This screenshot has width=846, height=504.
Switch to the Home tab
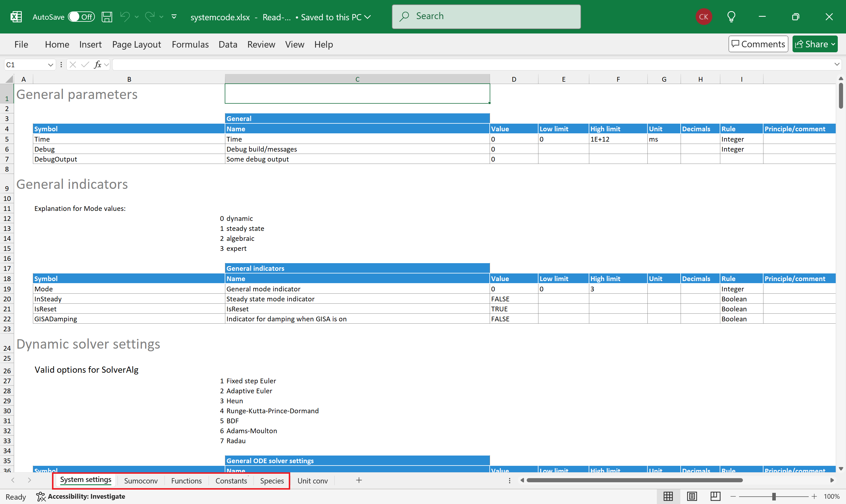(57, 44)
